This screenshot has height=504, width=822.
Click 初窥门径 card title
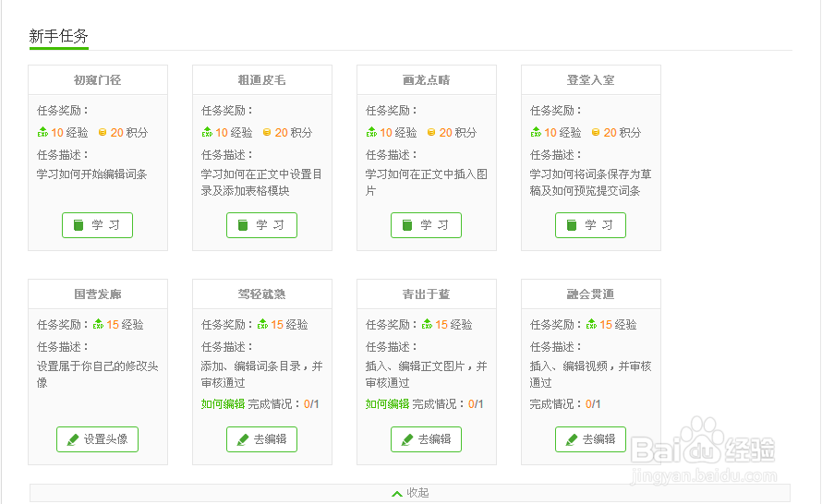pos(98,80)
